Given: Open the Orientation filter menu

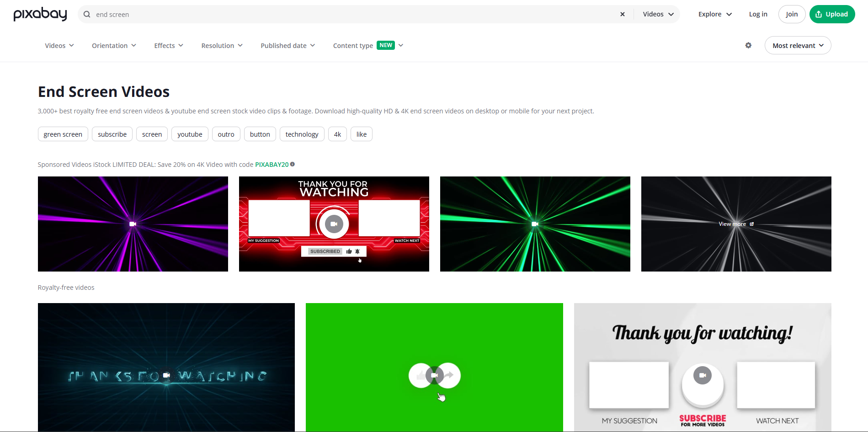Looking at the screenshot, I should pos(113,45).
